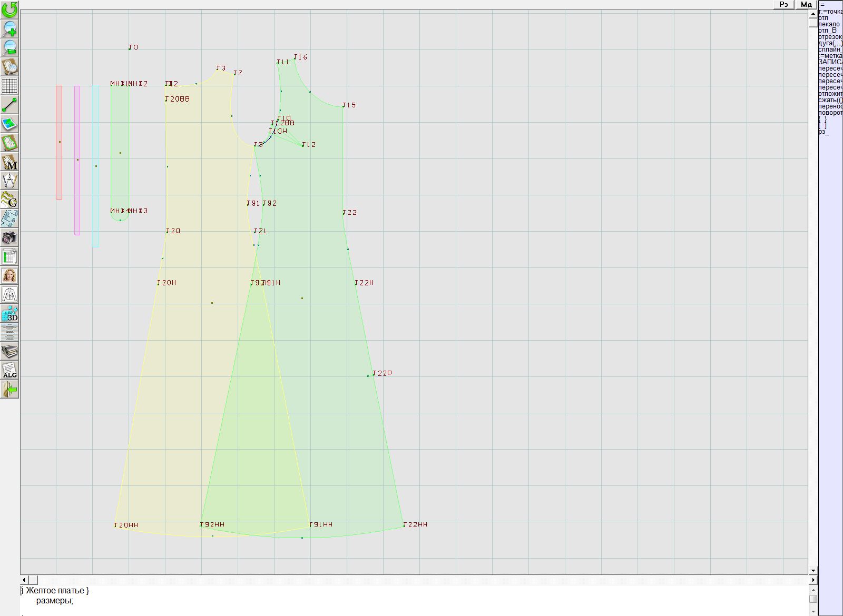Click the camera snapshot icon

coord(9,237)
